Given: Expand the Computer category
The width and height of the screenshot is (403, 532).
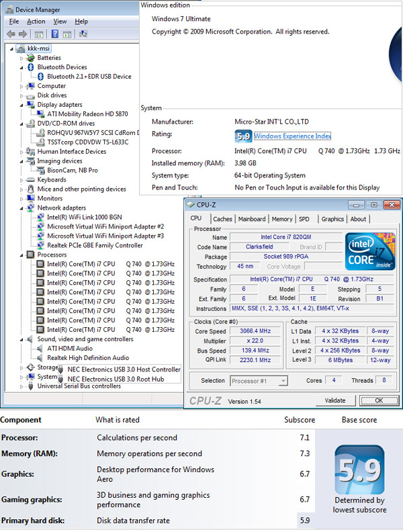Looking at the screenshot, I should [21, 87].
